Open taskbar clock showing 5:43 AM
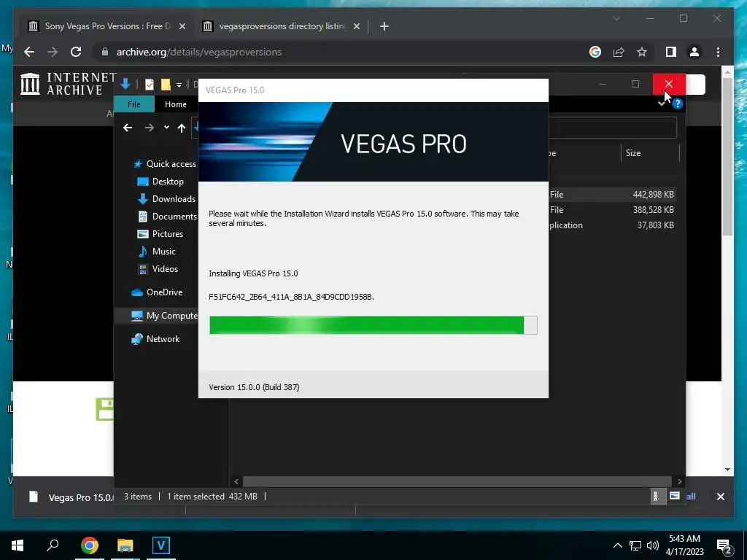This screenshot has width=747, height=560. pyautogui.click(x=684, y=545)
